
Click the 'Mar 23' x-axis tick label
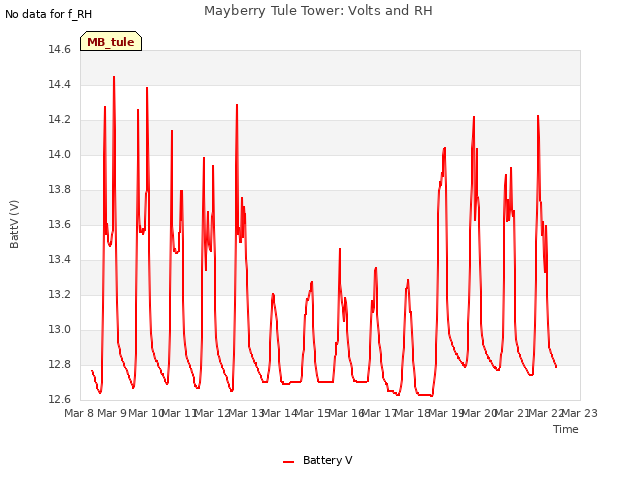pyautogui.click(x=580, y=413)
